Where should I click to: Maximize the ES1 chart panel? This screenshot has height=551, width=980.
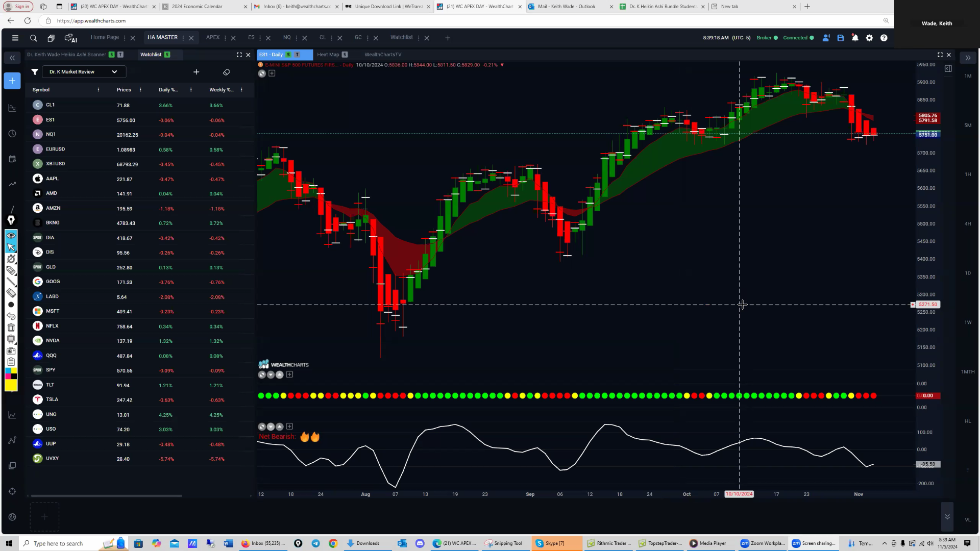(x=940, y=55)
